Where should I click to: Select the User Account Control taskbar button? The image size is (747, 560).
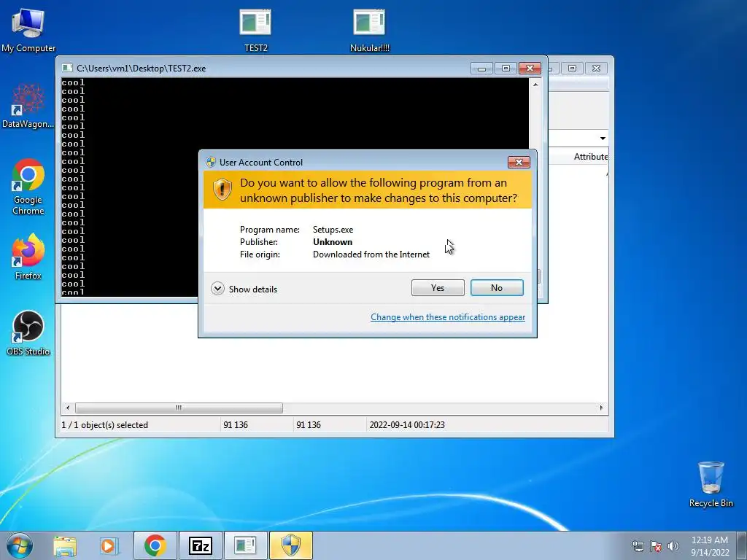(x=290, y=545)
